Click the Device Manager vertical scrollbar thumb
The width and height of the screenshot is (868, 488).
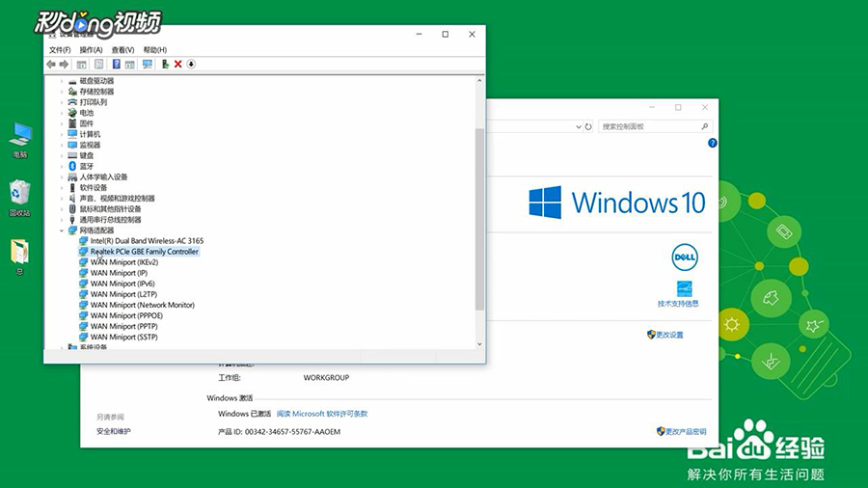point(479,219)
